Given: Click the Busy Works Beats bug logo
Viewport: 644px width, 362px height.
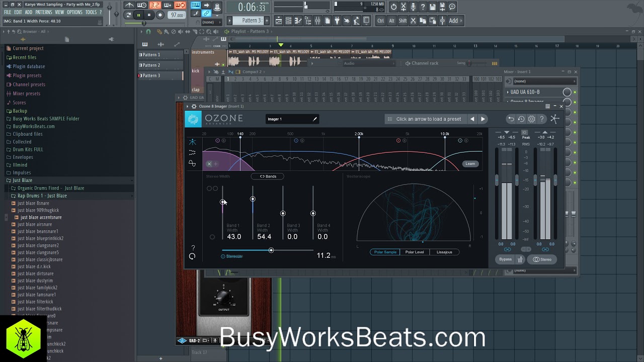Looking at the screenshot, I should click(x=23, y=338).
